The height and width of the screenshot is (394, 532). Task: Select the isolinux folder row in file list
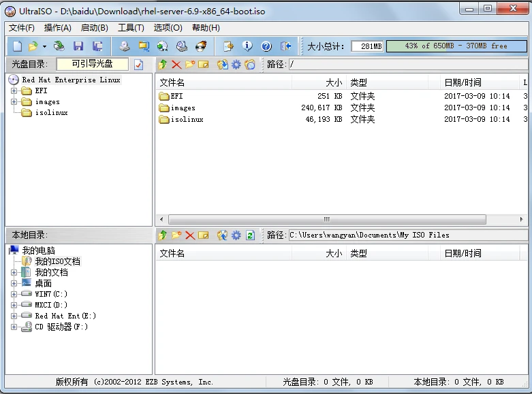coord(341,119)
